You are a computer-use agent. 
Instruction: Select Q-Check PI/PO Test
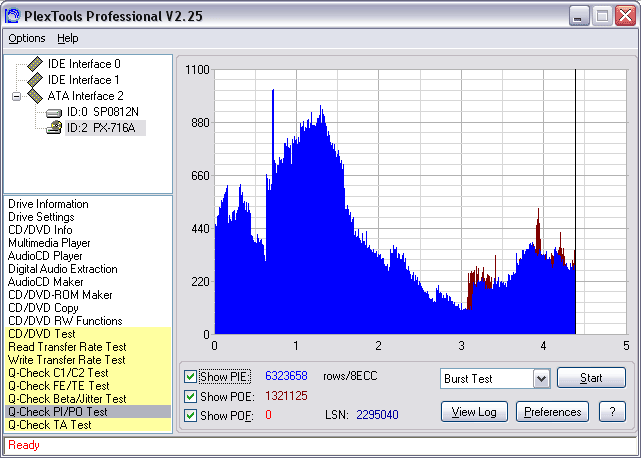(88, 412)
